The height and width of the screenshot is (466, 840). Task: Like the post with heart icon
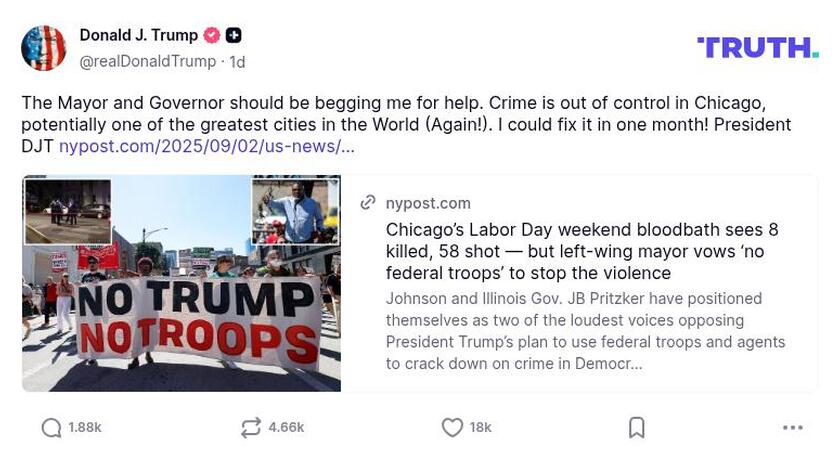452,428
